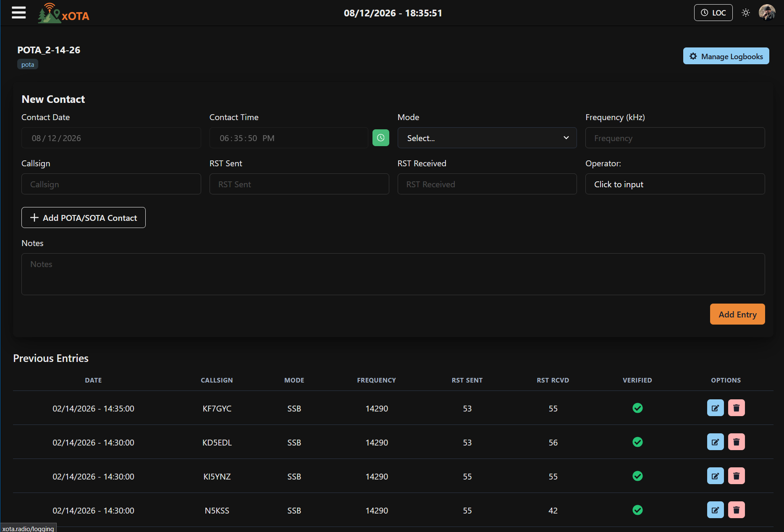Click the VERIFIED column header

(x=637, y=380)
